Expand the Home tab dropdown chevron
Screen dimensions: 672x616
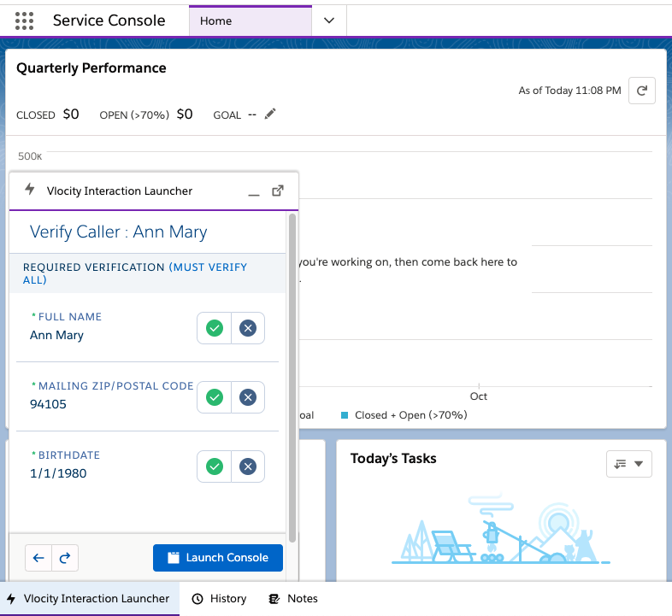(x=328, y=21)
